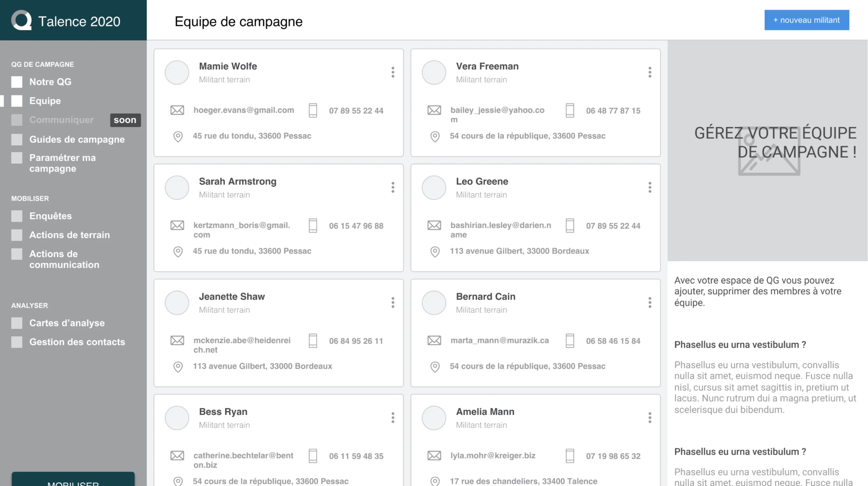Toggle the Cartes d'analyse sidebar checkbox
The width and height of the screenshot is (868, 486).
coord(17,323)
